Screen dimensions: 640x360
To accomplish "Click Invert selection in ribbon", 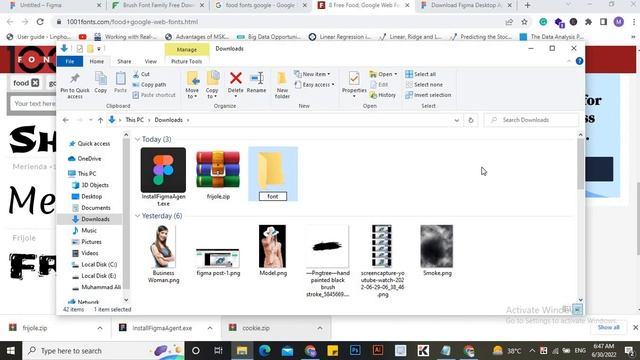I will click(x=428, y=95).
